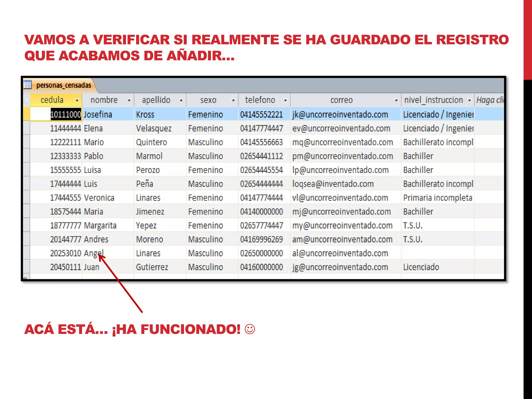Click the telefono column header
Viewport: 532px width, 399px height.
(x=264, y=100)
